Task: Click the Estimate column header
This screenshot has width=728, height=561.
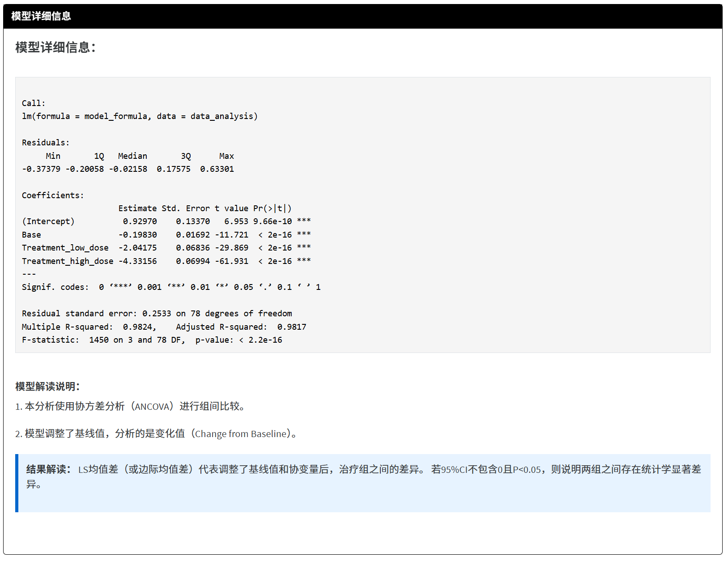Action: click(137, 208)
